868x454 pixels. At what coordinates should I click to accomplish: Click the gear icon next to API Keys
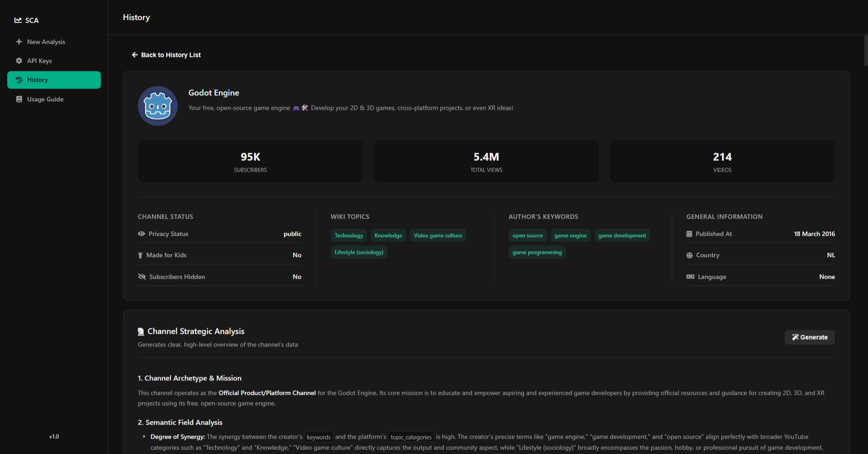pos(19,61)
